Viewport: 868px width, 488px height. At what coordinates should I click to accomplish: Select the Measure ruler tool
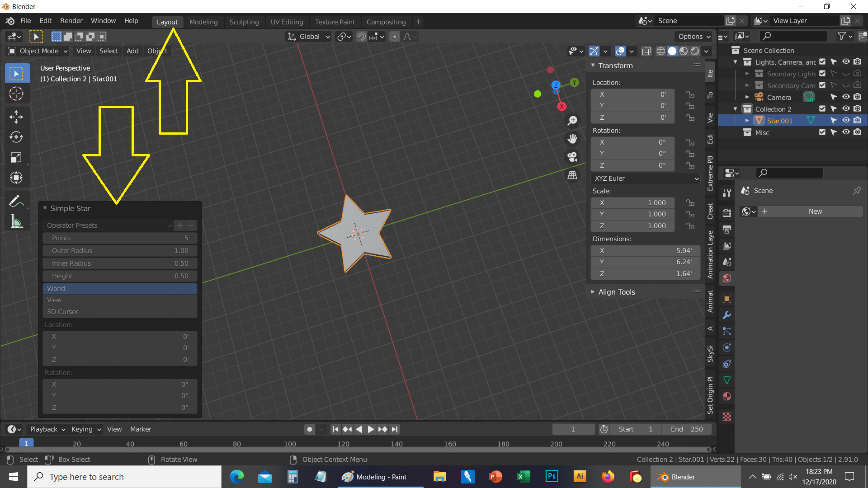[16, 222]
